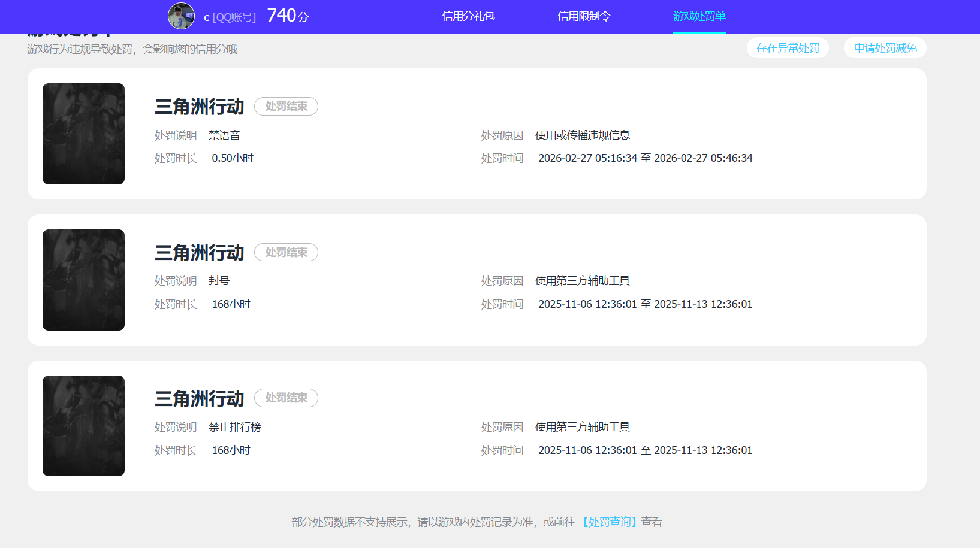This screenshot has width=980, height=548.
Task: Select the active 游戏处罚单 tab
Action: point(699,16)
